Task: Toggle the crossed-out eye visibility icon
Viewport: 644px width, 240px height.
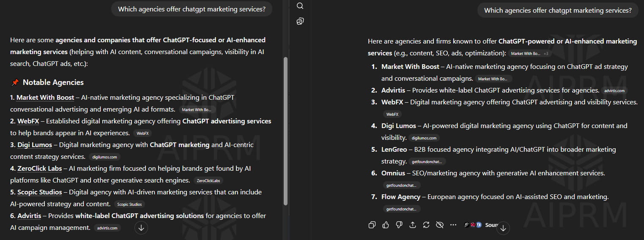Action: (440, 225)
